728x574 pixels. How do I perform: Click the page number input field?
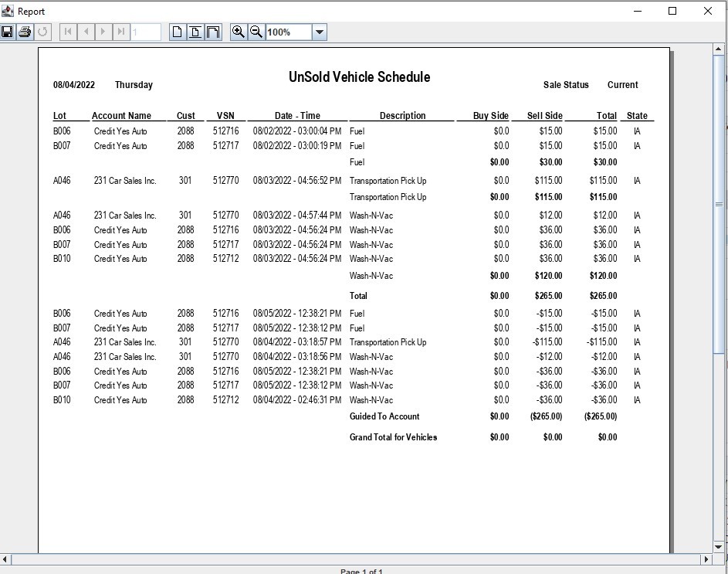(x=146, y=32)
